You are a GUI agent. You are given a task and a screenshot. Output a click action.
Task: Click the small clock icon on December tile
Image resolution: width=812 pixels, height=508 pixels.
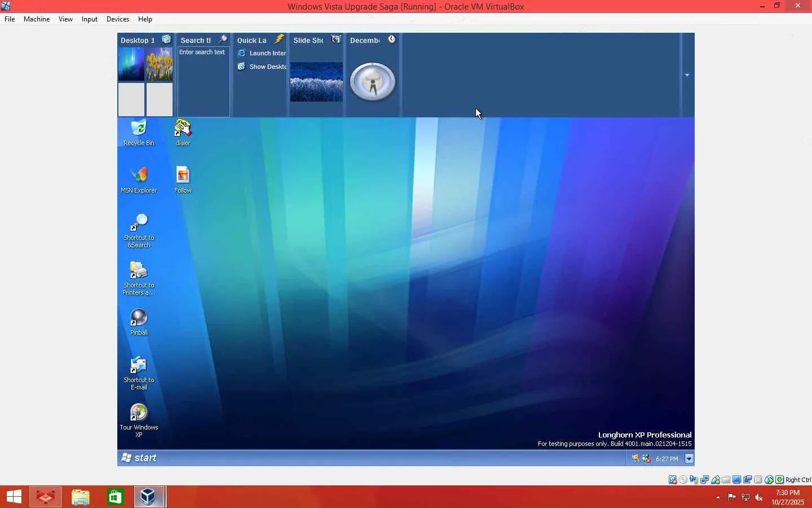click(392, 40)
